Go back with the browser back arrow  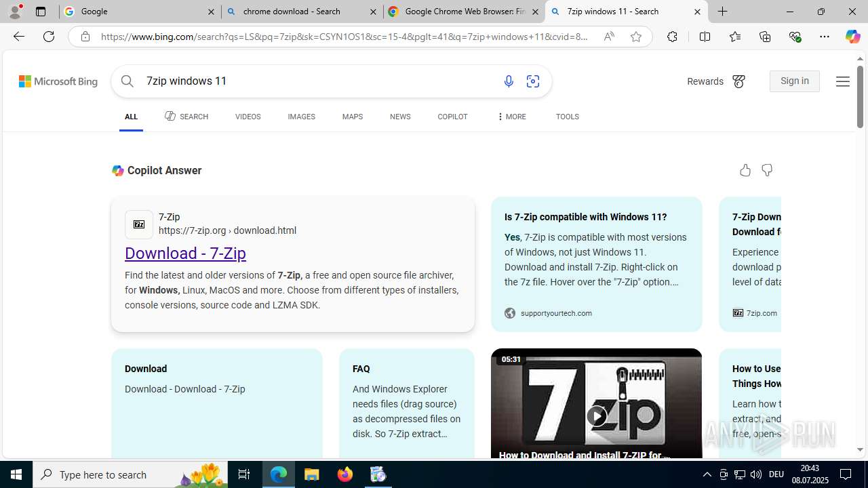tap(19, 37)
